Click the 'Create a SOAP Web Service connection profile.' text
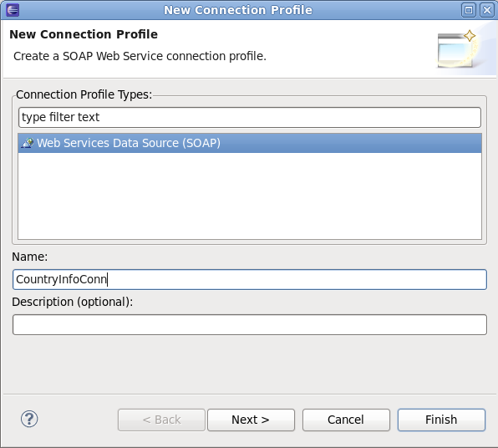The width and height of the screenshot is (498, 448). [140, 56]
